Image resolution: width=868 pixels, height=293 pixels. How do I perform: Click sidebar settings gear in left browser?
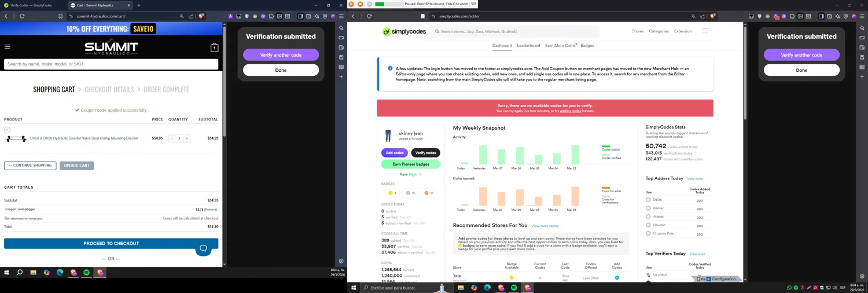pyautogui.click(x=341, y=261)
